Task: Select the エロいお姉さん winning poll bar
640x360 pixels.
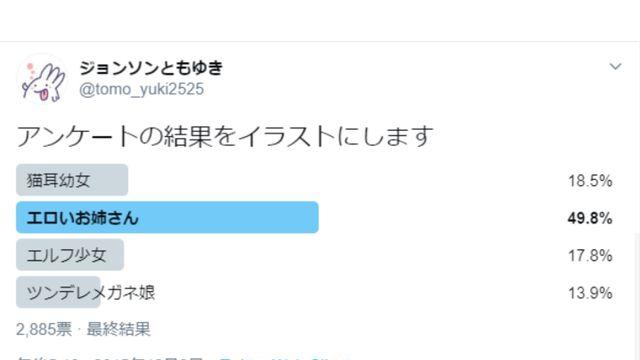Action: 167,218
